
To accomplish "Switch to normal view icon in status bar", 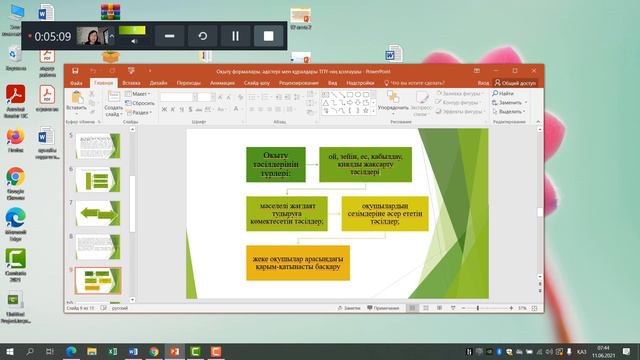I will coord(412,308).
